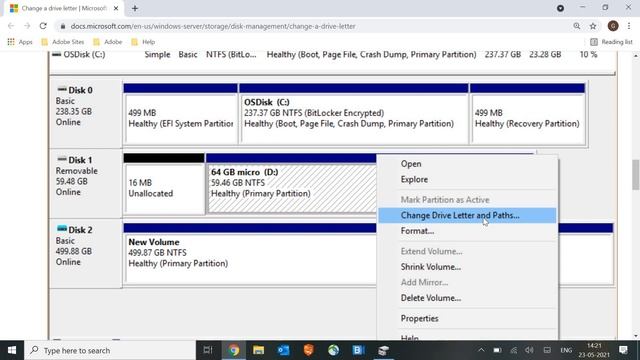
Task: Select Change Drive Letter and Paths
Action: [467, 215]
